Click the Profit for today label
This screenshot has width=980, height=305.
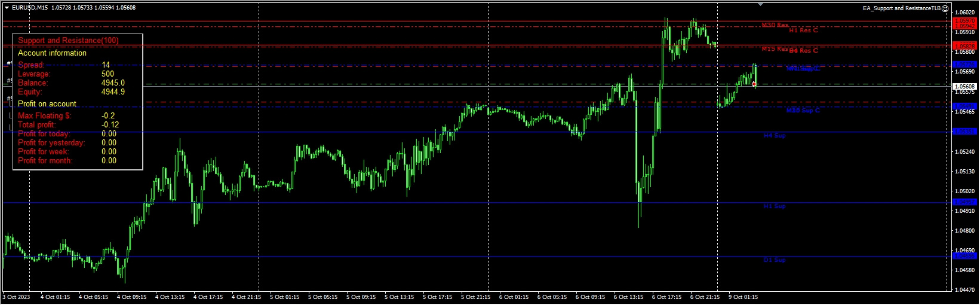coord(44,133)
